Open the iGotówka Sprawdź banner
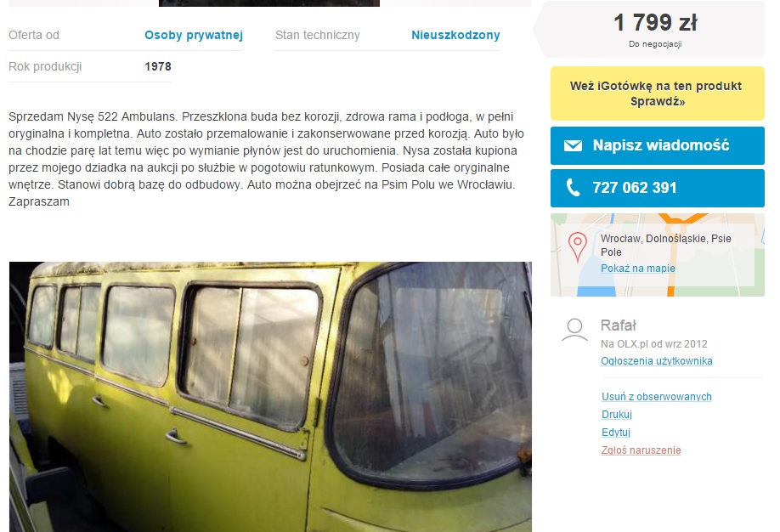Image resolution: width=780 pixels, height=532 pixels. tap(657, 93)
